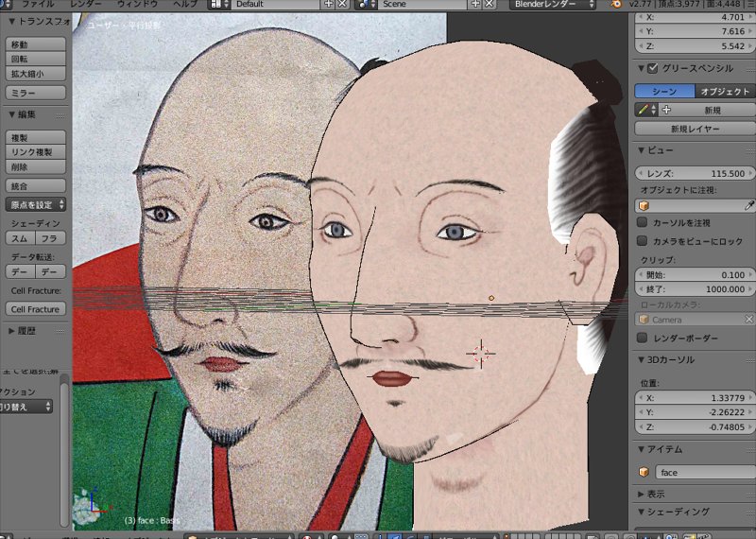Enable the グリースペンシル checkbox

(652, 68)
